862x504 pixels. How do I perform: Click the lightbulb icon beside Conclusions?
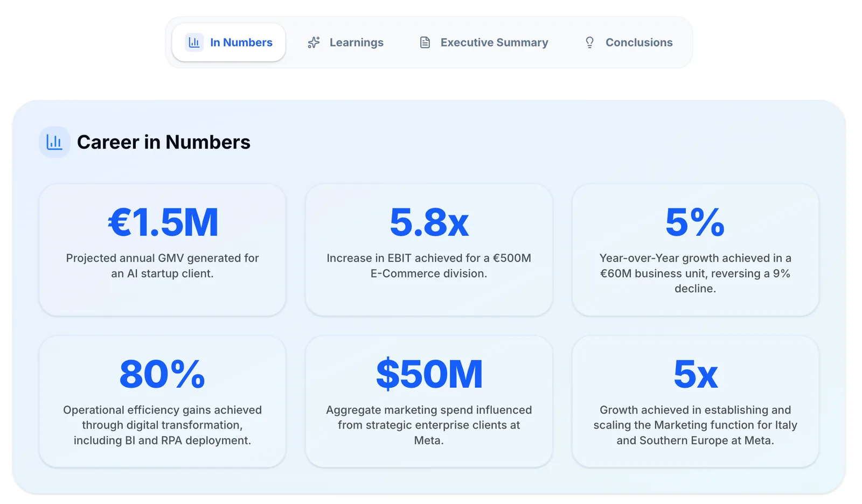pos(590,43)
